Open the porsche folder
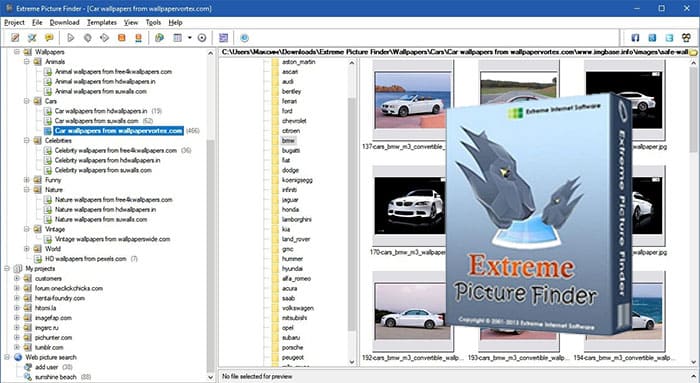This screenshot has height=383, width=700. pyautogui.click(x=292, y=347)
